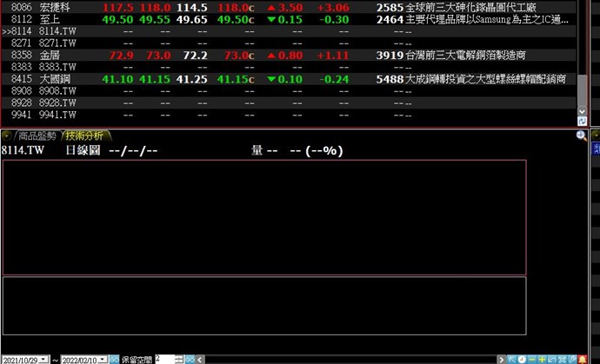The height and width of the screenshot is (364, 600).
Task: Click the 日線圖 chart period label
Action: click(83, 150)
